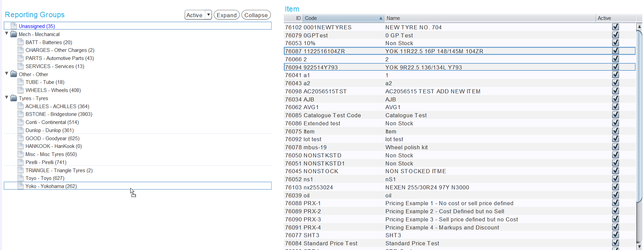The height and width of the screenshot is (250, 644).
Task: Click the Expand button
Action: click(227, 15)
